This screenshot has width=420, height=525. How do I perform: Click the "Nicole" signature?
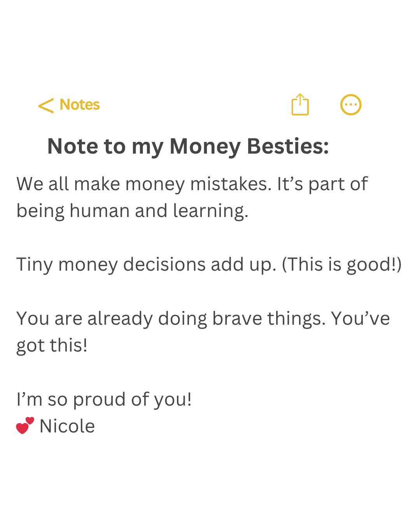click(x=67, y=426)
